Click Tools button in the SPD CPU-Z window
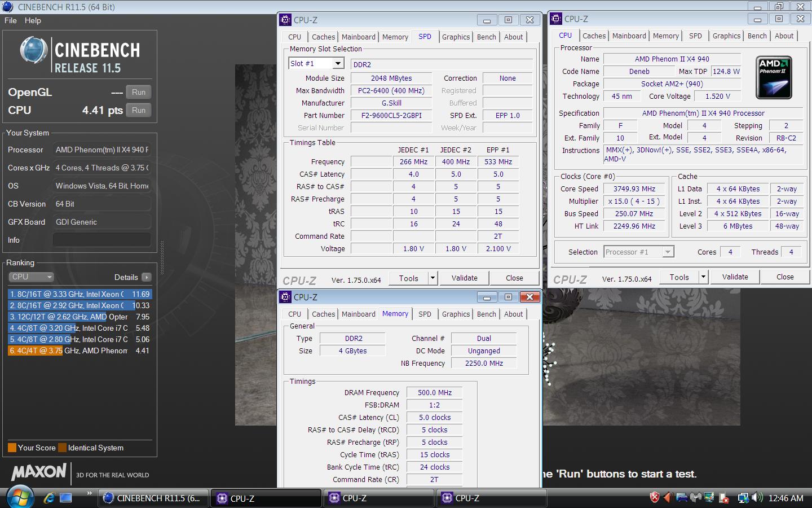 [409, 278]
